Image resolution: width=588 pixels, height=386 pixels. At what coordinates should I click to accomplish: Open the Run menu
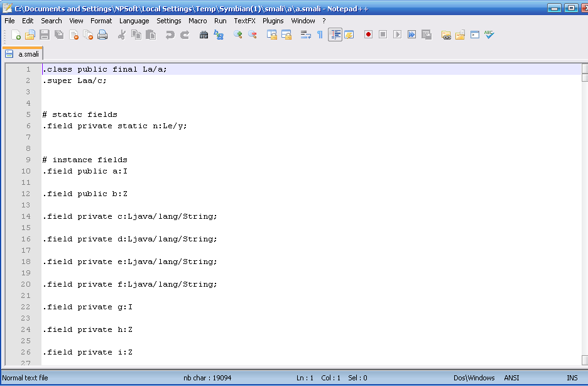coord(220,21)
